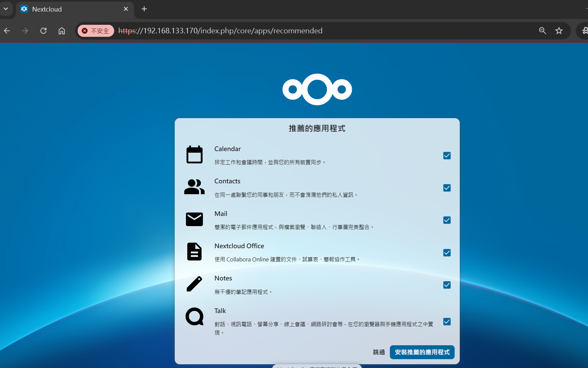Screen dimensions: 588x368
Task: Click the Contacts people icon
Action: coord(194,187)
